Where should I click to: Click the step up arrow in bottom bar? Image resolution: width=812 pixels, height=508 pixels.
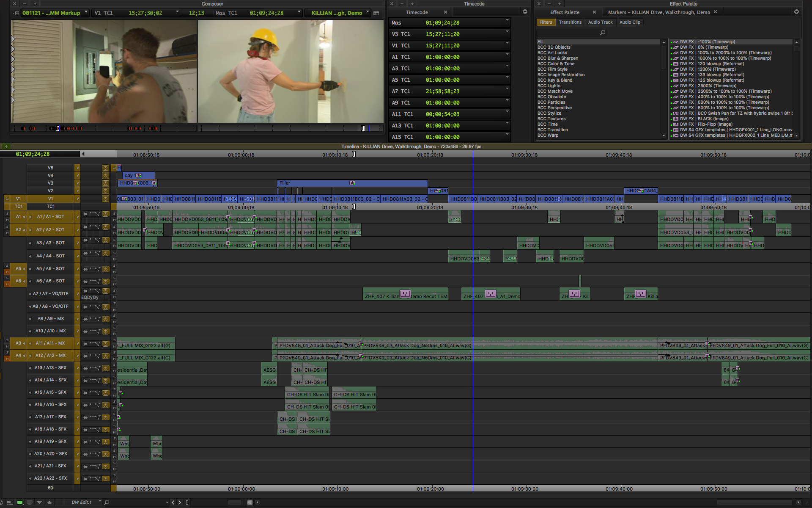(49, 502)
